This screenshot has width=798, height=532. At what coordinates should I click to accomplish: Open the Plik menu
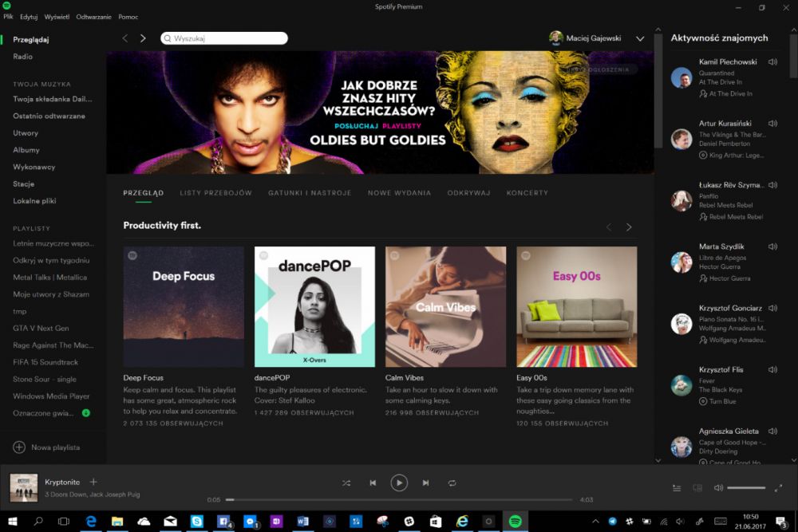(x=8, y=17)
